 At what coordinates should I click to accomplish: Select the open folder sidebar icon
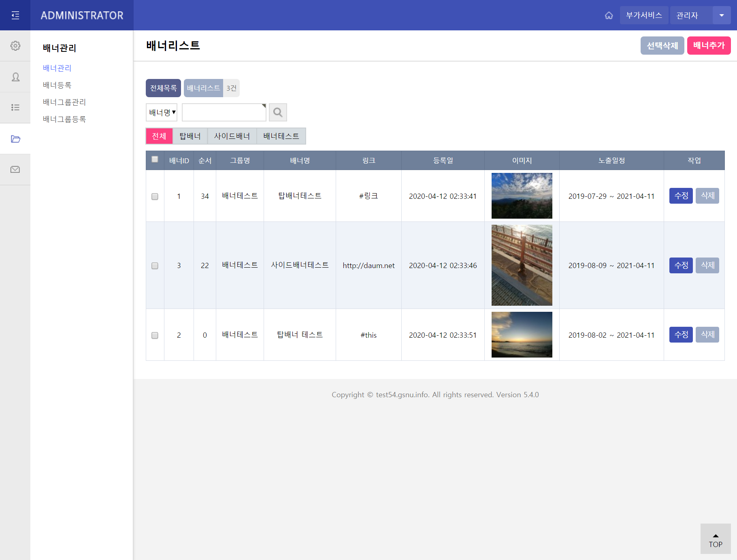tap(15, 139)
